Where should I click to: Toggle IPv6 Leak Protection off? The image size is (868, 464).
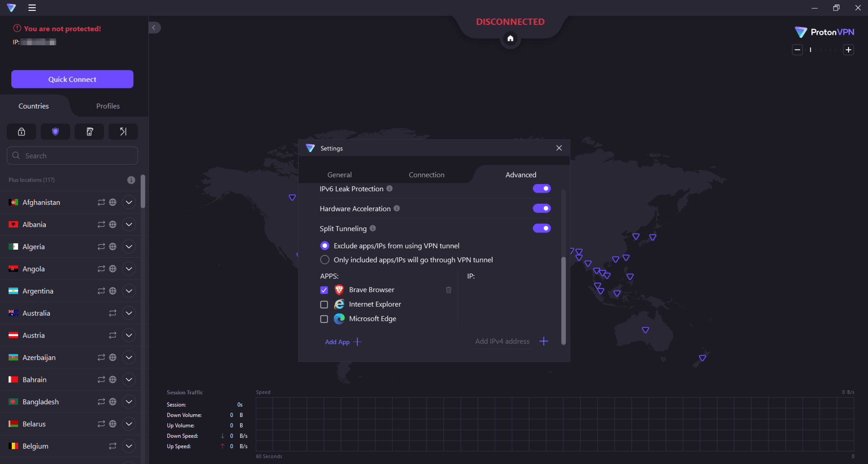pyautogui.click(x=542, y=188)
